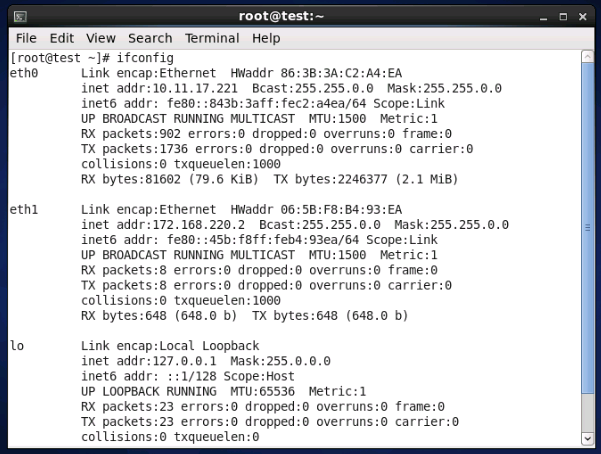Click the root@test:~ title bar text

click(281, 16)
